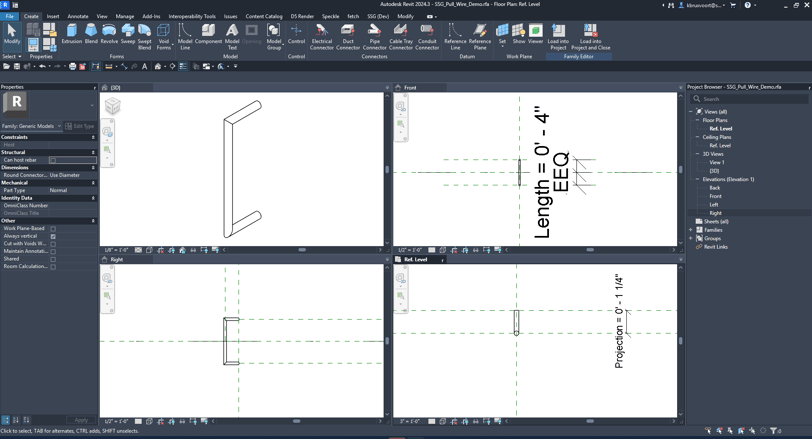Switch to the View ribbon tab
This screenshot has width=812, height=439.
pos(102,16)
